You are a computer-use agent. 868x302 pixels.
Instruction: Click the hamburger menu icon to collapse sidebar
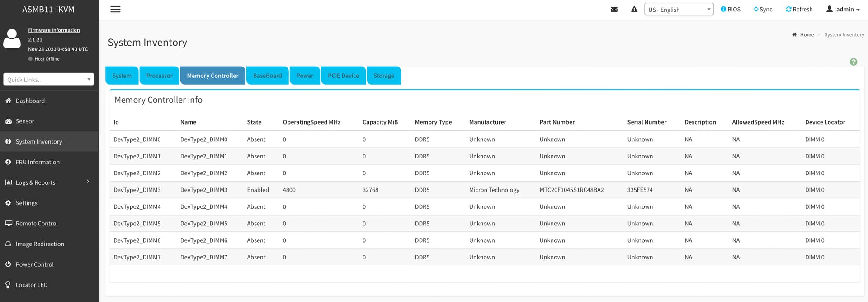point(115,9)
